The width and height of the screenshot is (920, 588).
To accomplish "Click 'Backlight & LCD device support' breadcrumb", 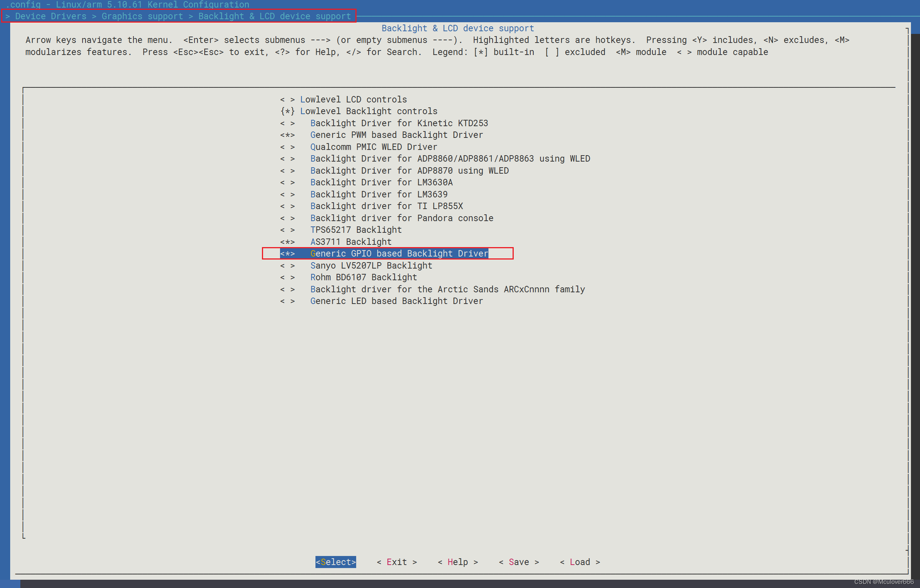I will 274,17.
